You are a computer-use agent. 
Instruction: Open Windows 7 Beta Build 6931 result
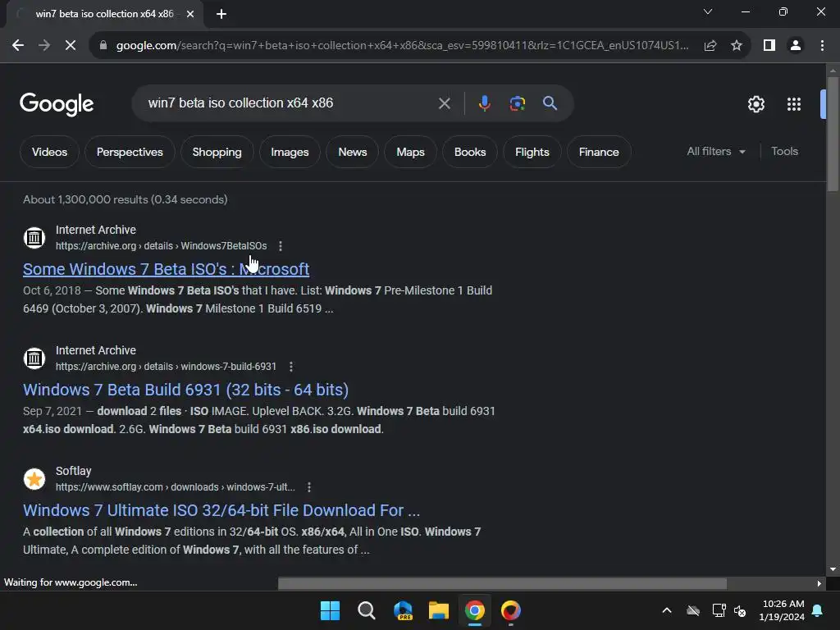pyautogui.click(x=186, y=390)
